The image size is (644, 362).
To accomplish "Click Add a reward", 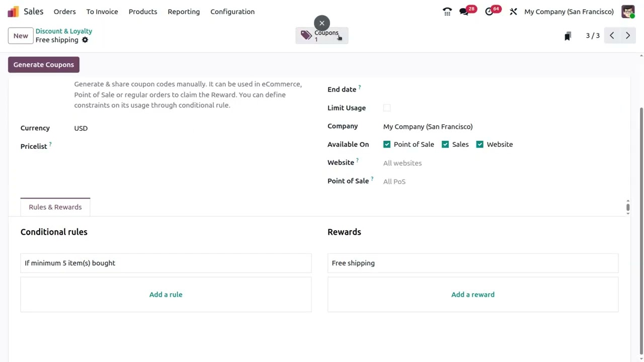I will click(473, 295).
